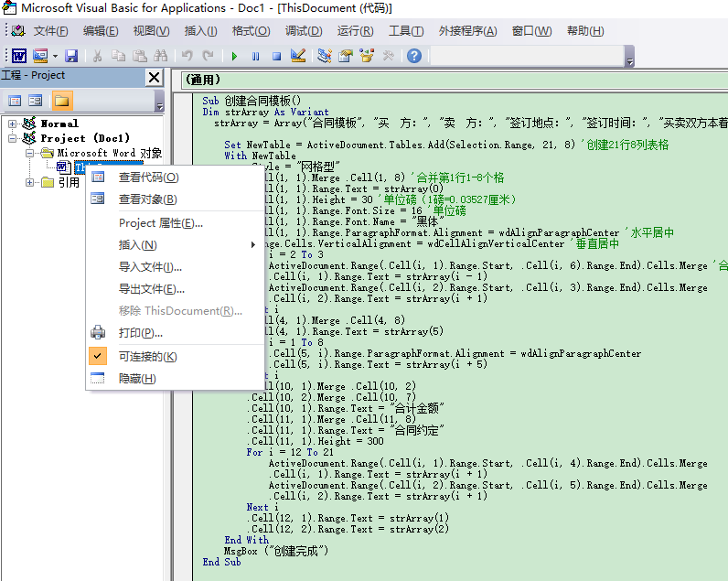728x581 pixels.
Task: Click the Sub 创建合同模板() code line
Action: tap(252, 101)
